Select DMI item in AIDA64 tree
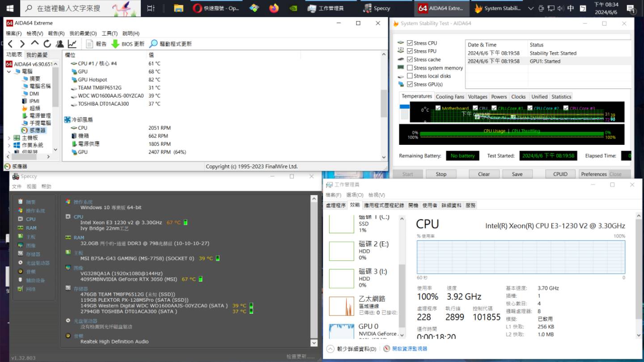 [31, 94]
